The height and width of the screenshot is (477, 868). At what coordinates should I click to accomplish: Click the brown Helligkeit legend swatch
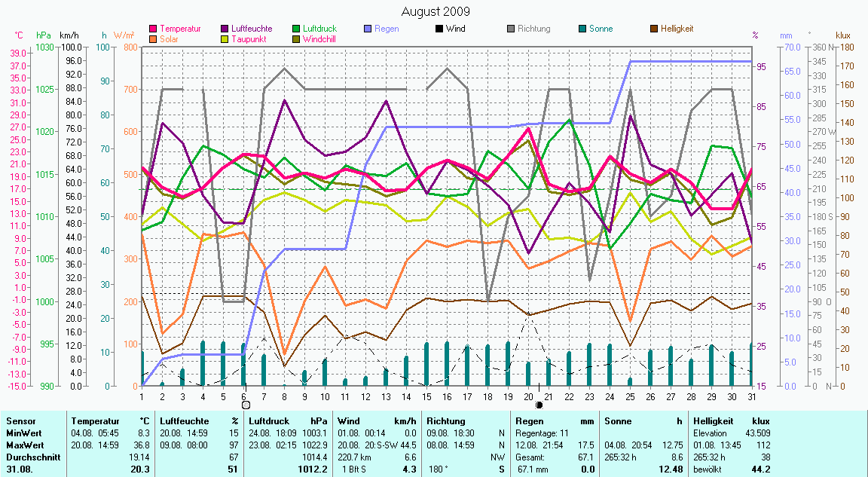click(654, 29)
